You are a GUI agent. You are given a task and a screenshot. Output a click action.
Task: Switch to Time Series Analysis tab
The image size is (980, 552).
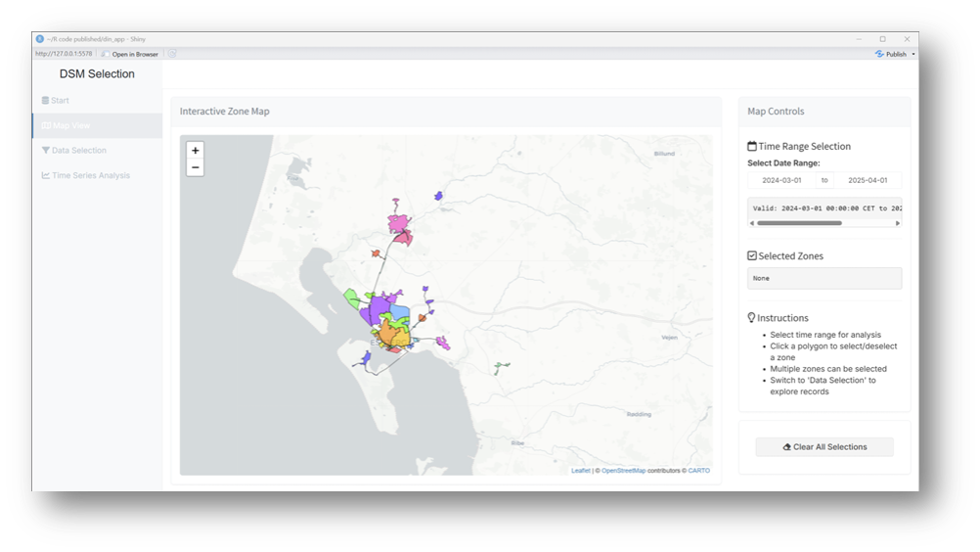tap(90, 176)
